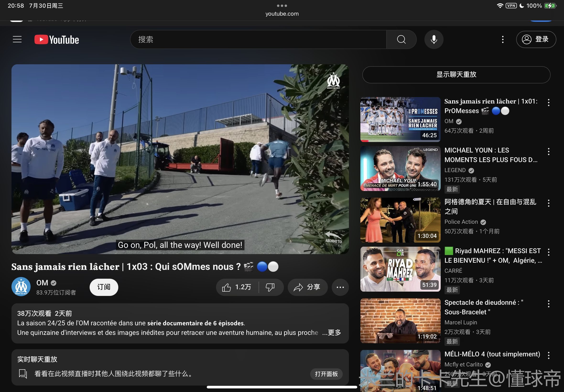Sign in with the 登录 button
Screen dimensions: 564x392
click(536, 39)
